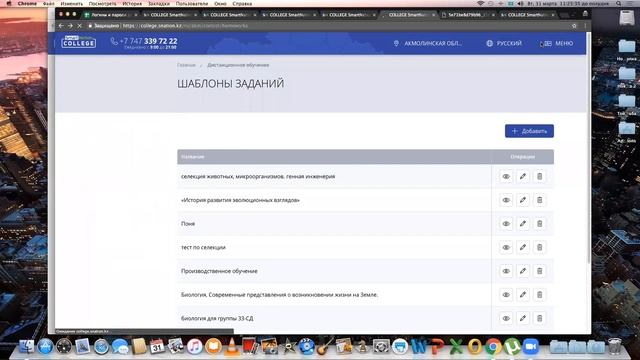Click the browser back arrow
The height and width of the screenshot is (360, 640).
coord(61,26)
